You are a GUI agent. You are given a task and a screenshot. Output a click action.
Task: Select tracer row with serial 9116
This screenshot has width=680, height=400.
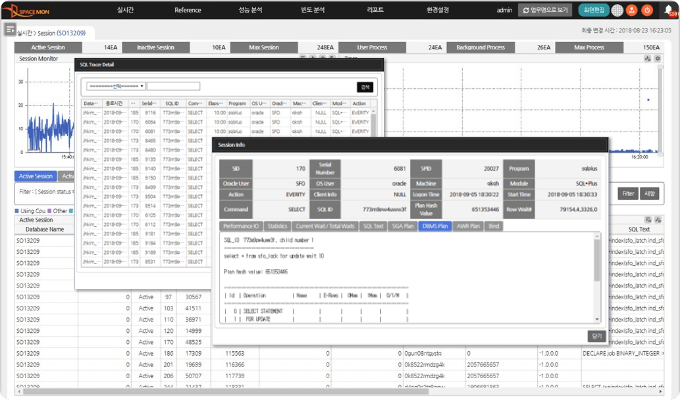pyautogui.click(x=226, y=113)
